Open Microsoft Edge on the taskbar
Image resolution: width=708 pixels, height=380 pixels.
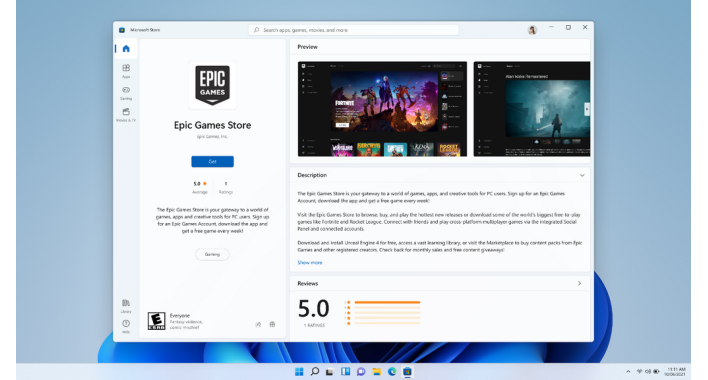(392, 371)
